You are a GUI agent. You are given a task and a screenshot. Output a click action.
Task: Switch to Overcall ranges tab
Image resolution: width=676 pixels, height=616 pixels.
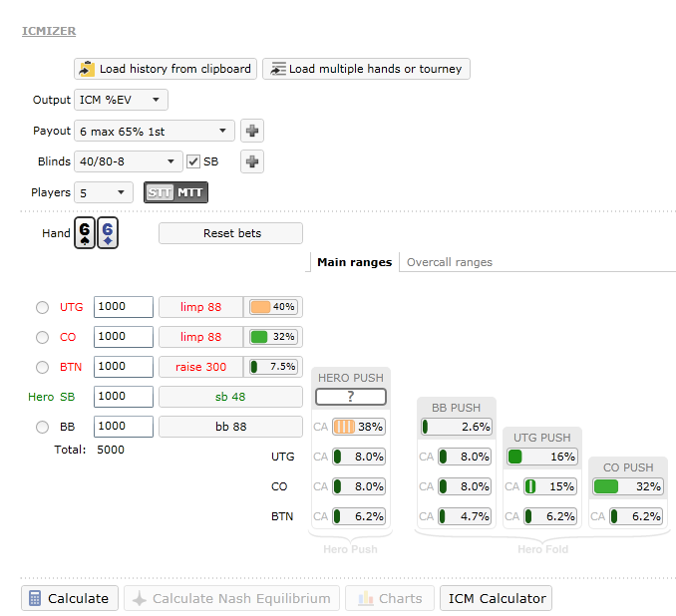(450, 262)
